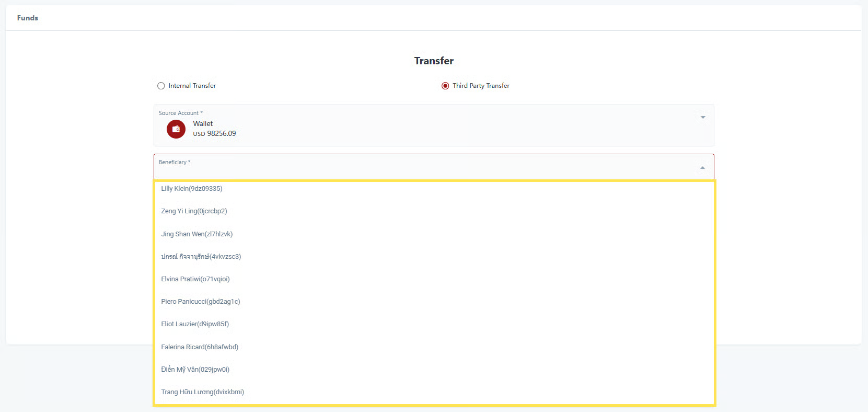Select the Internal Transfer radio button

point(161,86)
